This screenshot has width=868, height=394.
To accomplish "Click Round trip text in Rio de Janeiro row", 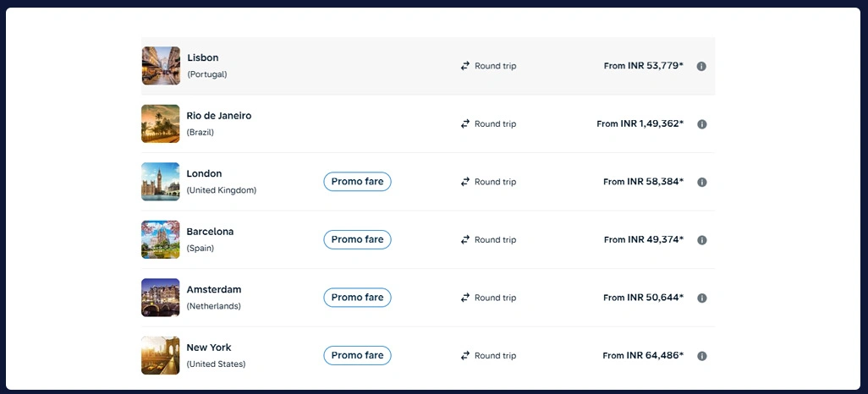I will pyautogui.click(x=496, y=124).
